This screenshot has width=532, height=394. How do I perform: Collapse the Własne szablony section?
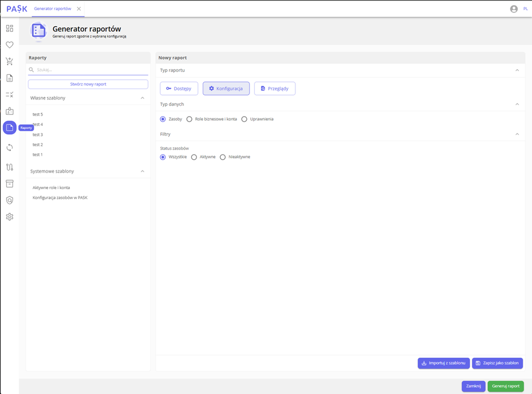pyautogui.click(x=143, y=98)
